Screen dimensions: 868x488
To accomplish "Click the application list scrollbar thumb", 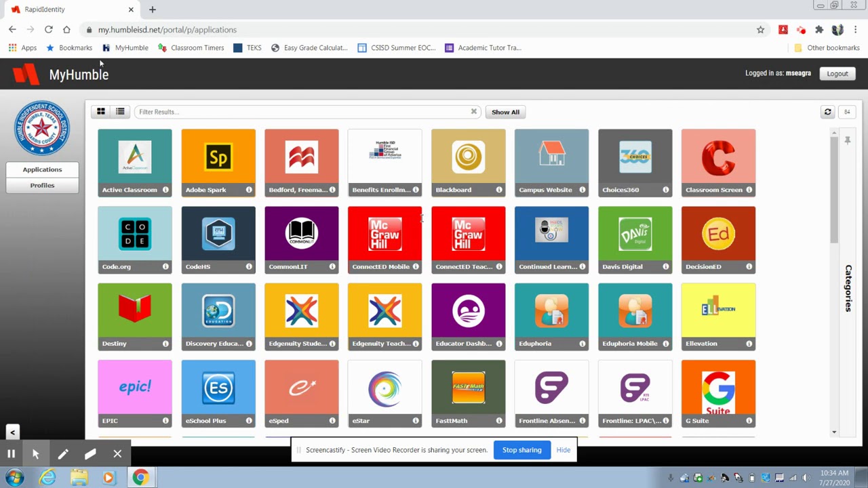I will (x=834, y=190).
